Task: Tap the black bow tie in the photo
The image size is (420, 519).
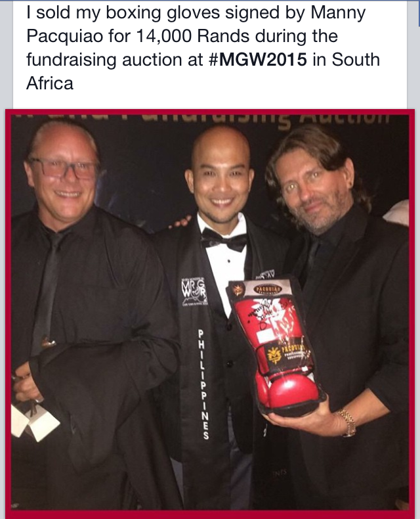Action: tap(224, 239)
